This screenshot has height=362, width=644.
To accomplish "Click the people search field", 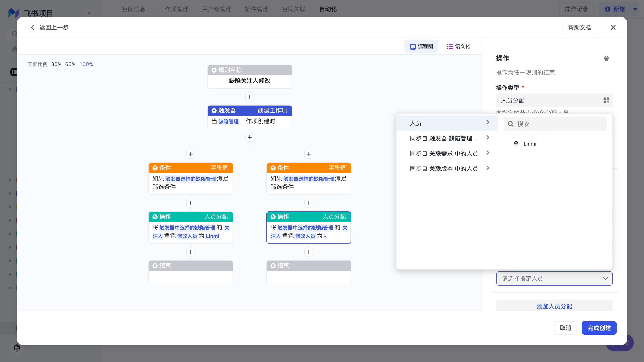I will 555,124.
